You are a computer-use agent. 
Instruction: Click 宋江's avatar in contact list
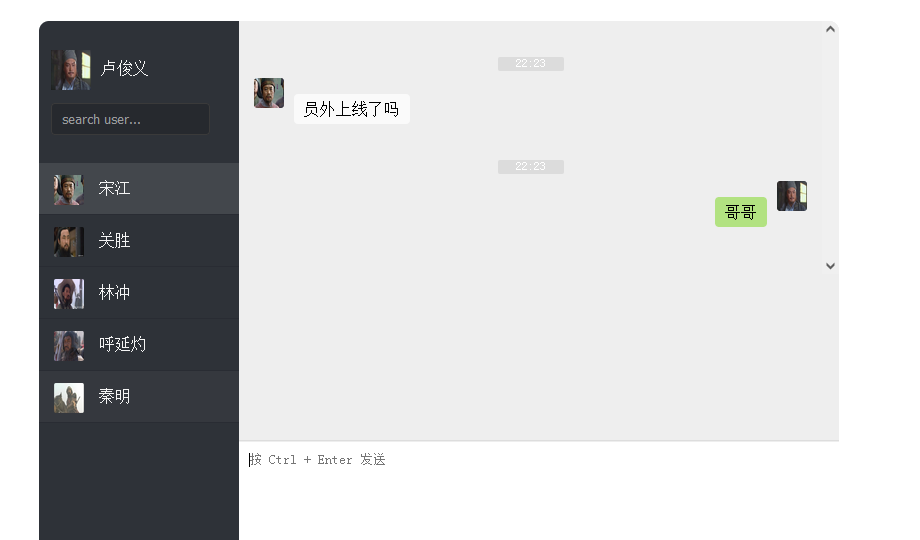click(x=69, y=190)
